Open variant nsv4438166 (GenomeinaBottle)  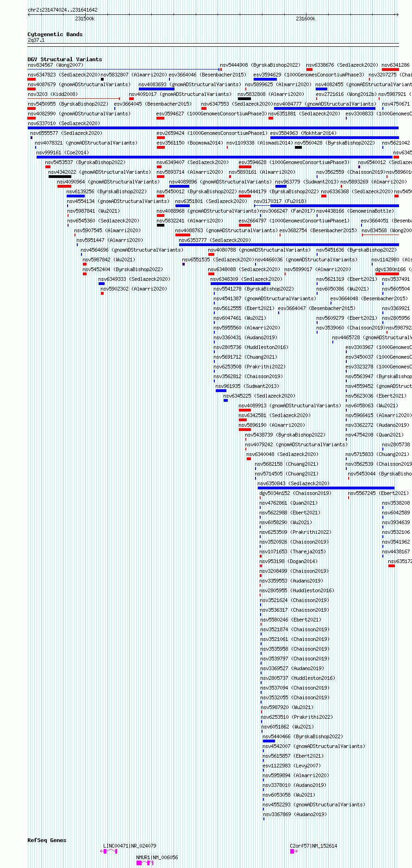point(355,211)
